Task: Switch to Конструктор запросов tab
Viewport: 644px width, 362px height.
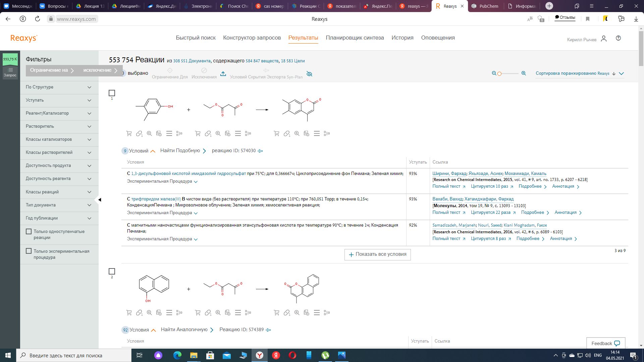Action: click(252, 38)
